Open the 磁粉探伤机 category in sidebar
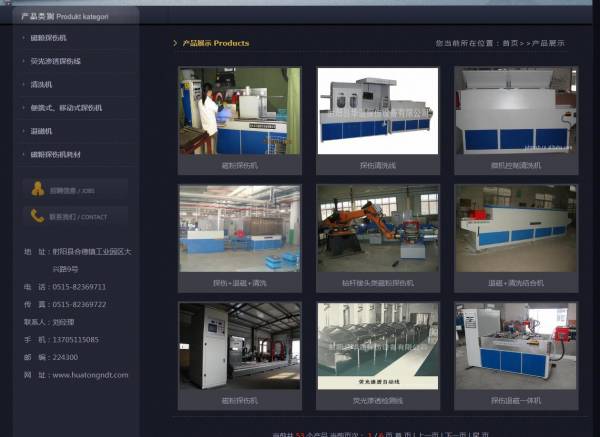Viewport: 600px width, 437px height. point(48,38)
